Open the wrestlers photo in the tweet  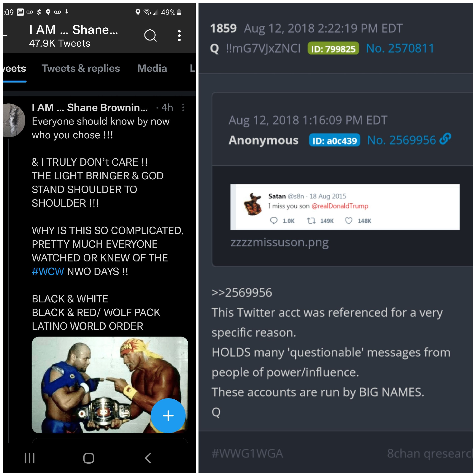pos(110,385)
